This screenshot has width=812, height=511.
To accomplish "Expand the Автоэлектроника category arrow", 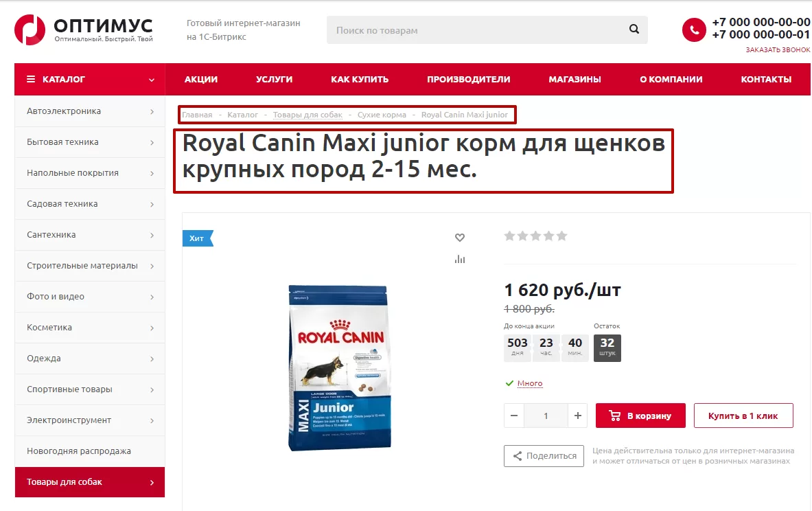I will [152, 111].
